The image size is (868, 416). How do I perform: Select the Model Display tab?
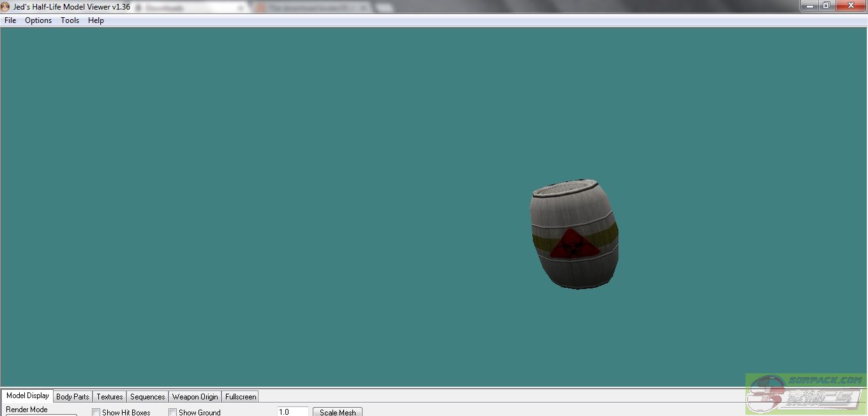tap(27, 396)
